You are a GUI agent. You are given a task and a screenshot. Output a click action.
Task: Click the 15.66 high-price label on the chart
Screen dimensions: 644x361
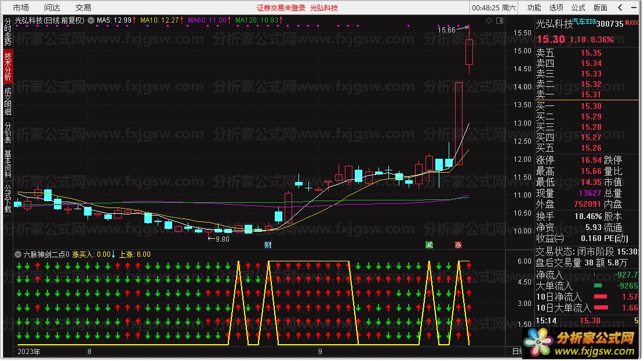446,30
